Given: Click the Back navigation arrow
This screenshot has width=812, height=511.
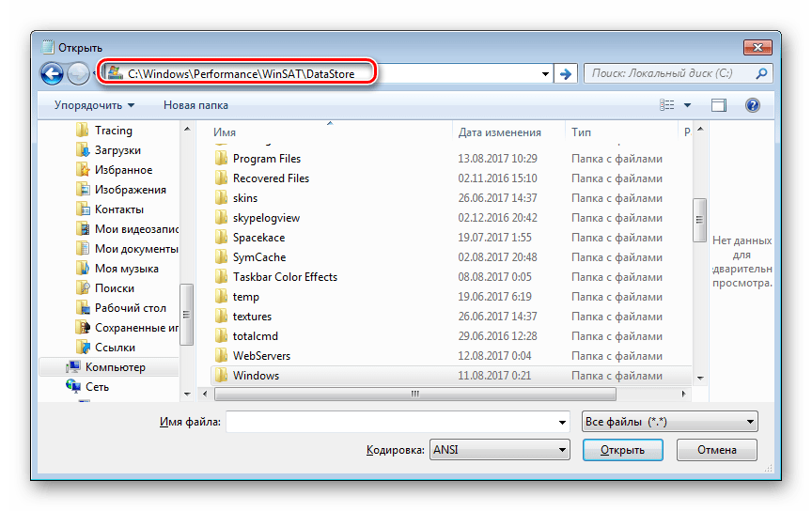Looking at the screenshot, I should pyautogui.click(x=52, y=73).
